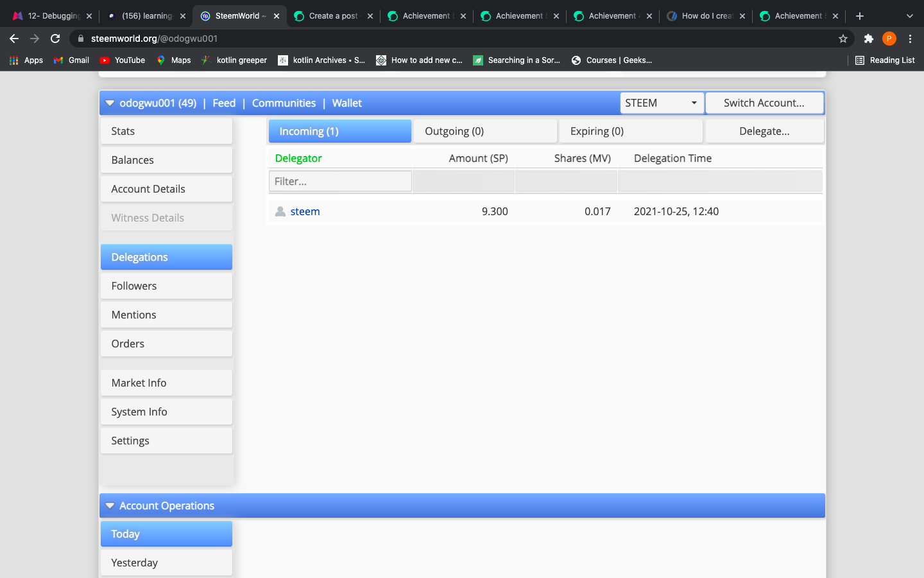
Task: Click the browser forward arrow
Action: [35, 39]
